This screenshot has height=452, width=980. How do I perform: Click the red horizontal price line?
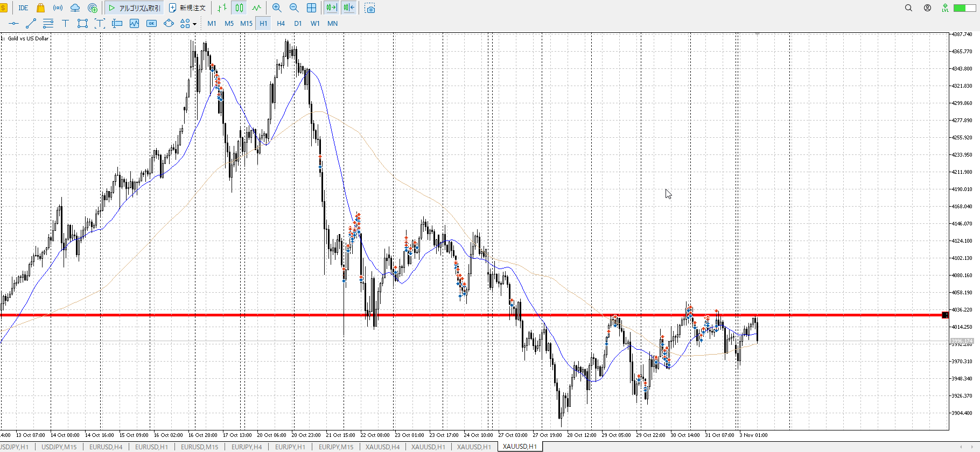431,315
